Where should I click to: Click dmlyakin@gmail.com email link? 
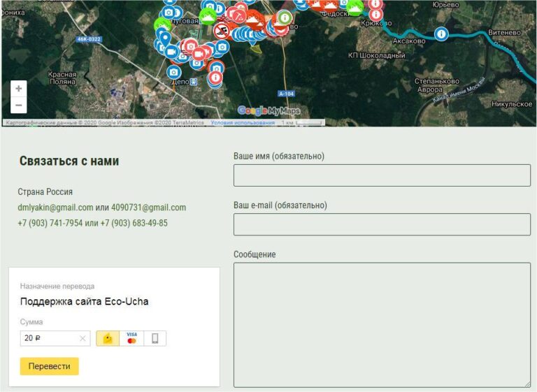pyautogui.click(x=55, y=208)
